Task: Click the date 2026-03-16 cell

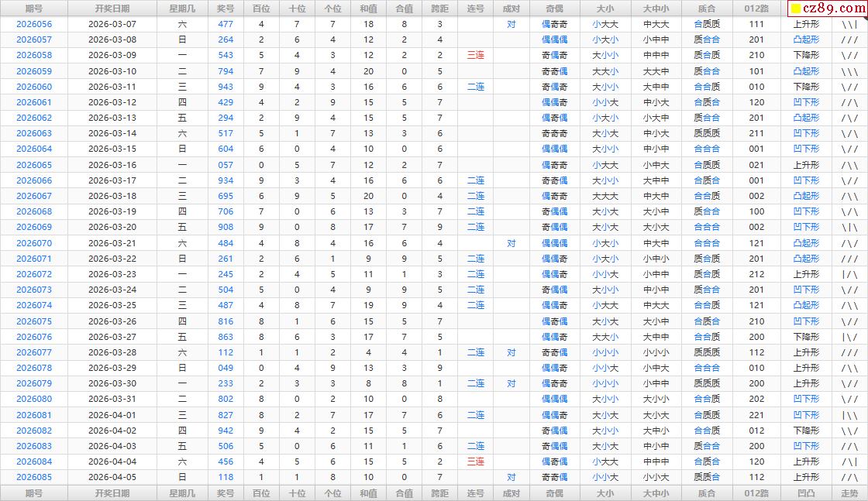Action: tap(112, 165)
